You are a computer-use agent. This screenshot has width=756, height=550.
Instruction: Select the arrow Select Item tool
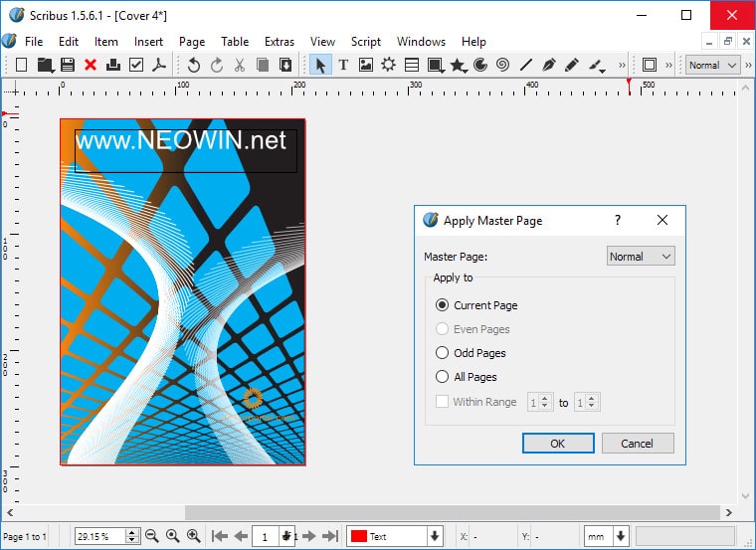tap(320, 65)
